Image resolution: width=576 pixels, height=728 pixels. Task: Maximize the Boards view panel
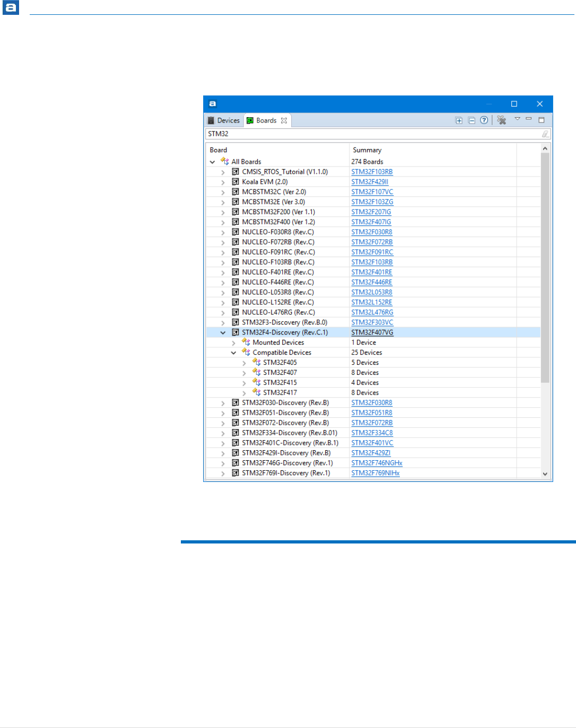[x=542, y=120]
